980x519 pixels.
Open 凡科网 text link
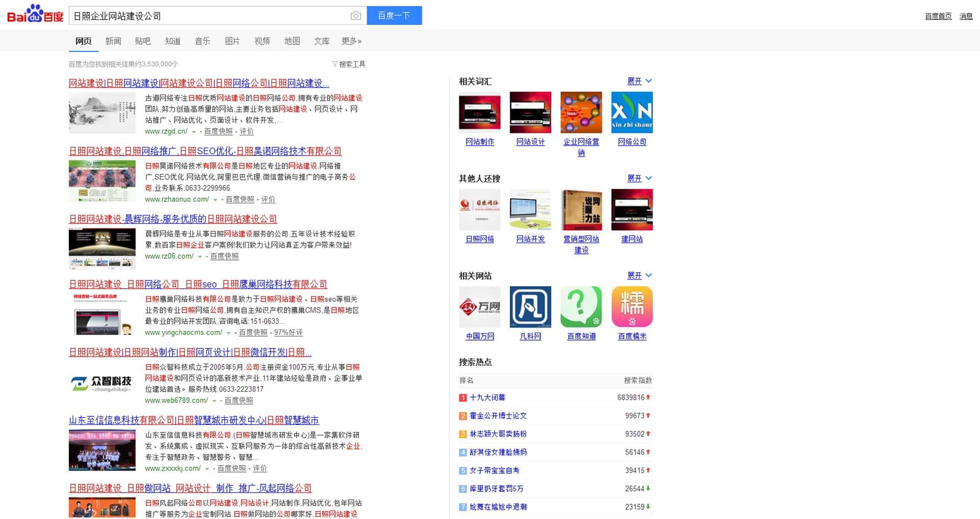coord(530,336)
